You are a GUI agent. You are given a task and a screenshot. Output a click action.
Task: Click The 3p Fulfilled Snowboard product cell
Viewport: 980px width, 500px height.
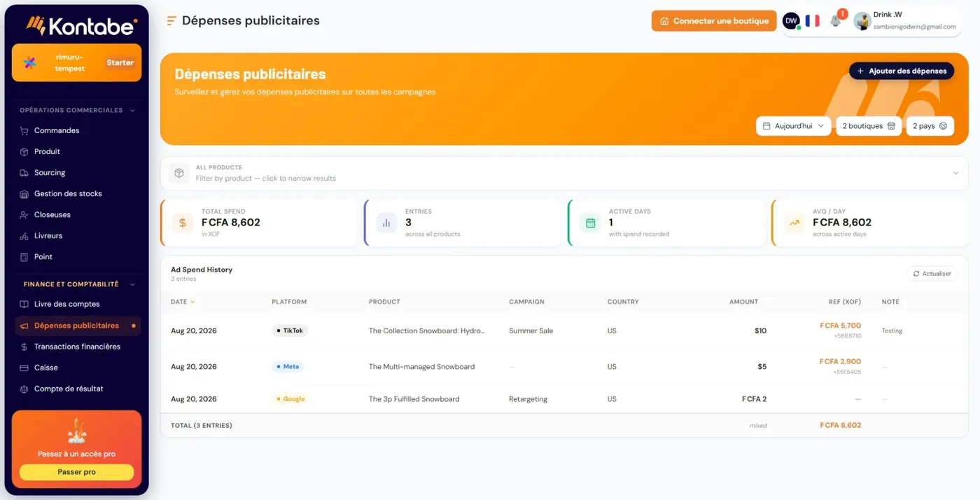coord(414,399)
